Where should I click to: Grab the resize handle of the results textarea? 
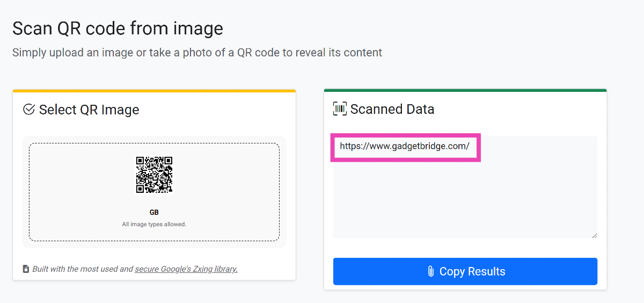(x=594, y=235)
